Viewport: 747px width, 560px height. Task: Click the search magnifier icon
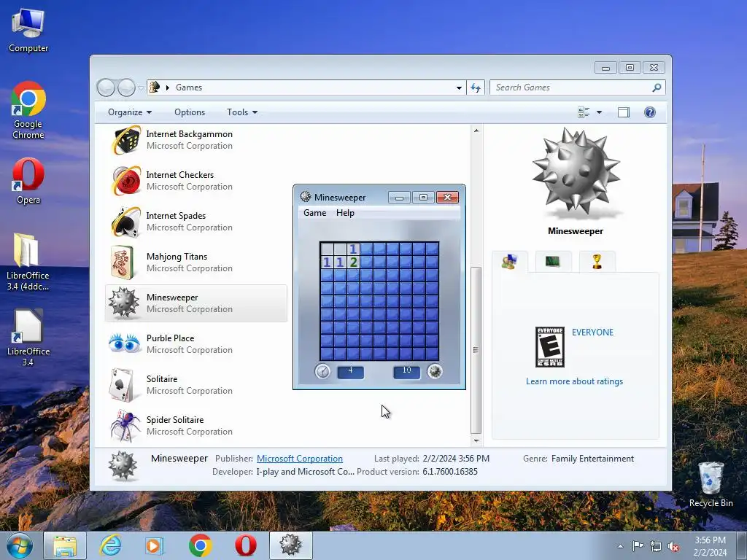point(657,87)
